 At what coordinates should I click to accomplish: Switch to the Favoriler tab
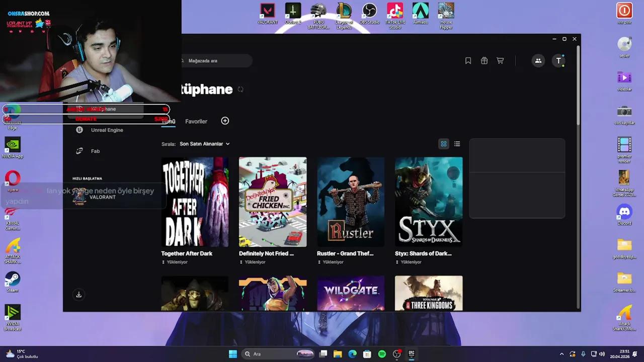(196, 121)
